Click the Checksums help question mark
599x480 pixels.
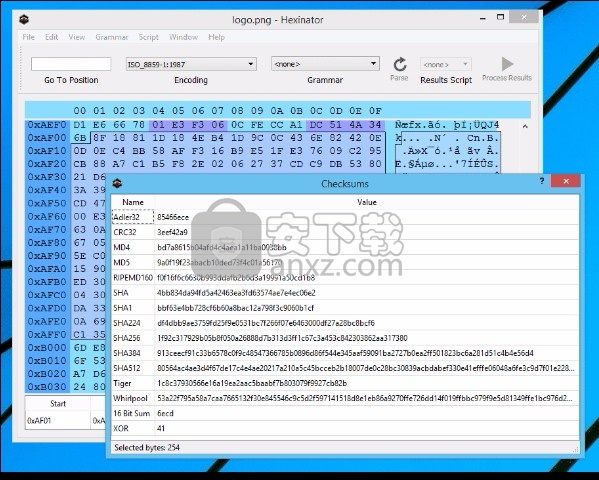click(x=542, y=181)
